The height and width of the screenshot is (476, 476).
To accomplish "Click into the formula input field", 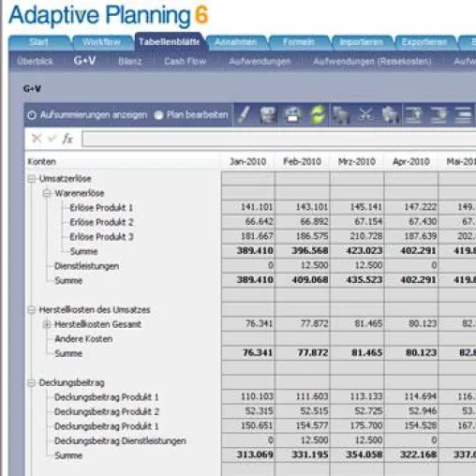I will click(x=279, y=139).
